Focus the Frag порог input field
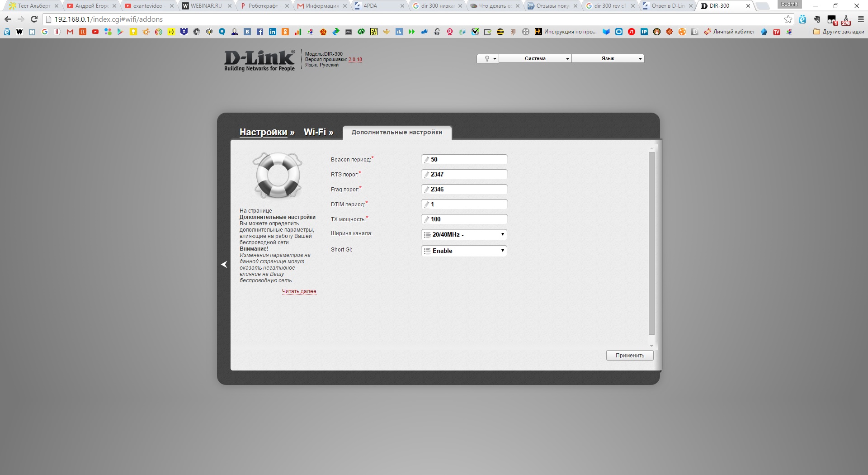 [x=464, y=189]
